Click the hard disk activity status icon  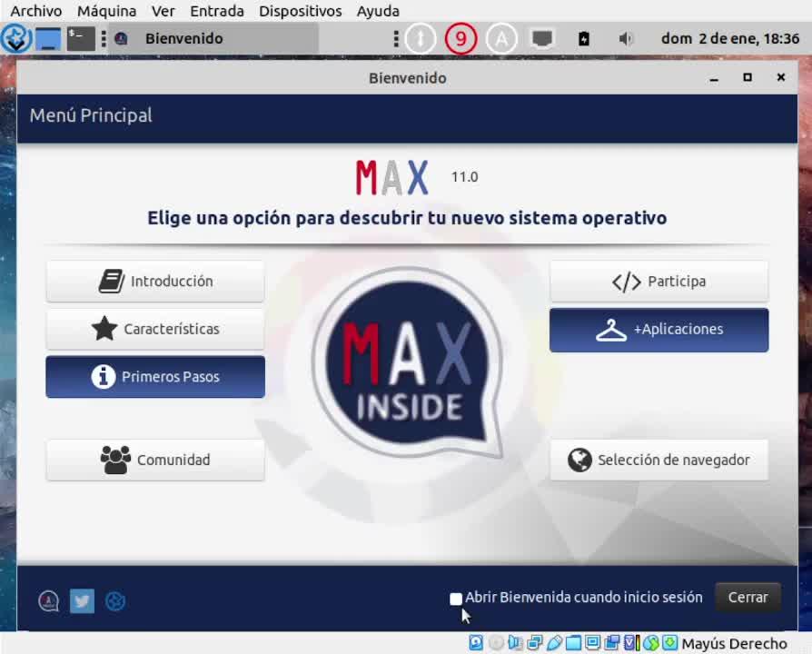[476, 643]
